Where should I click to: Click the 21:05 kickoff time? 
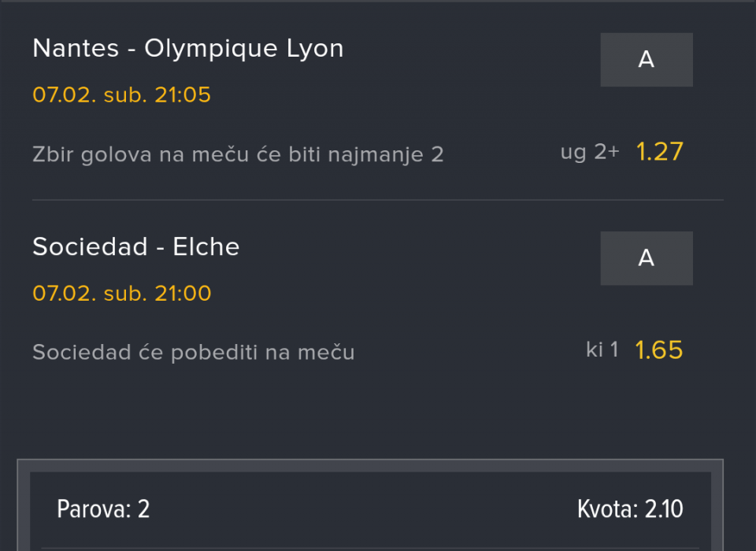point(183,95)
